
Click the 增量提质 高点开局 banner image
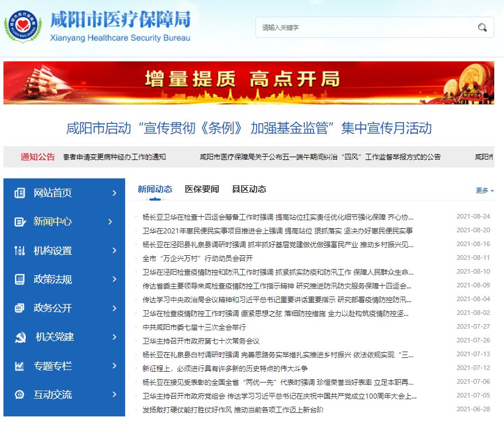pos(249,83)
